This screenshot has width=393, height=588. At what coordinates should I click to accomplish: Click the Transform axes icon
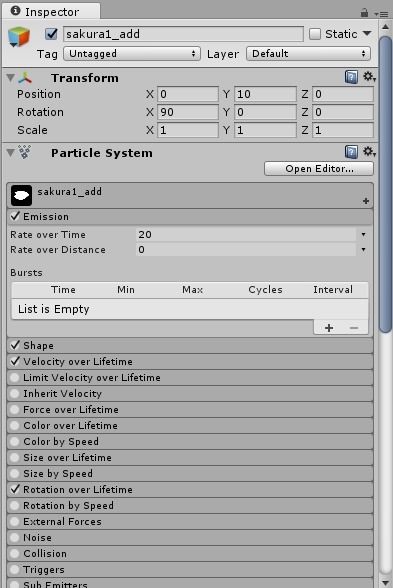25,78
